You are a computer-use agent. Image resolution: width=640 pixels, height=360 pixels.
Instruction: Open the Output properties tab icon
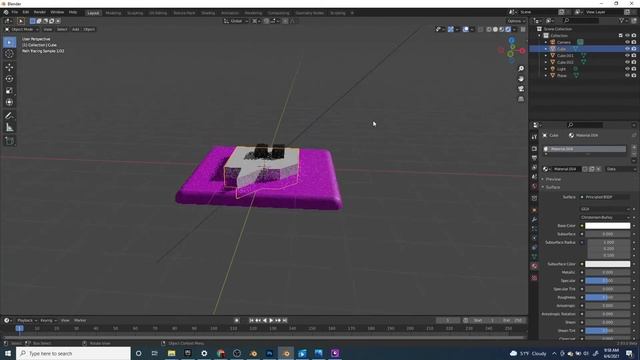click(534, 158)
